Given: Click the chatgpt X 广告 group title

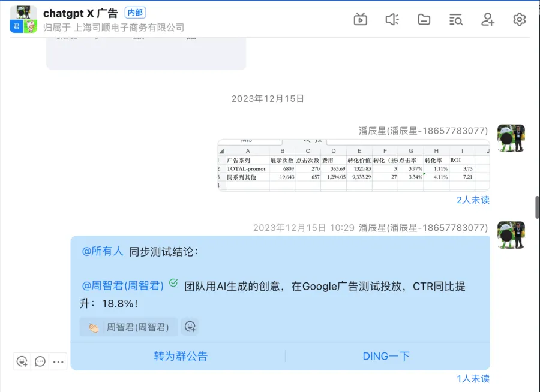Looking at the screenshot, I should [80, 13].
